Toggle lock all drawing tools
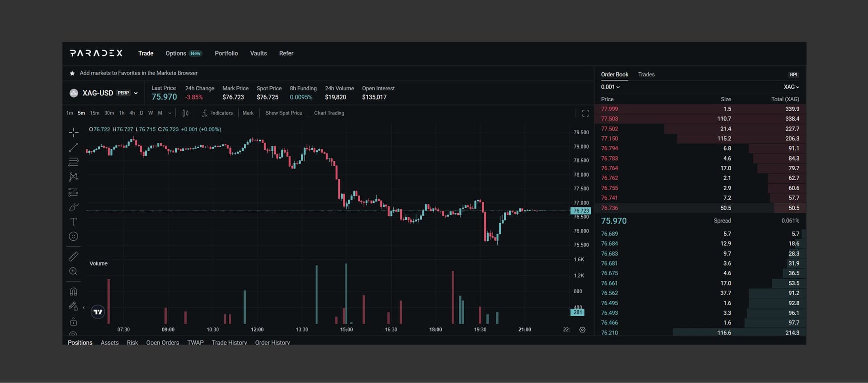The image size is (868, 383). [73, 322]
